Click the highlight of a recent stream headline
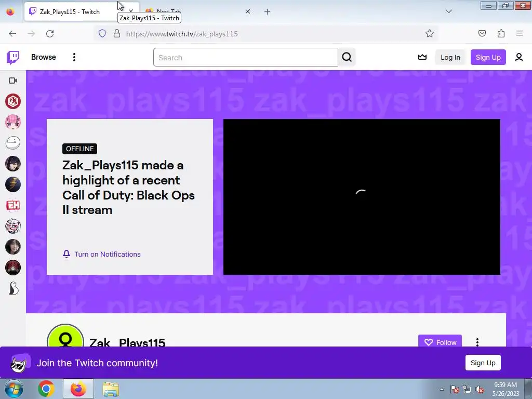 point(128,188)
